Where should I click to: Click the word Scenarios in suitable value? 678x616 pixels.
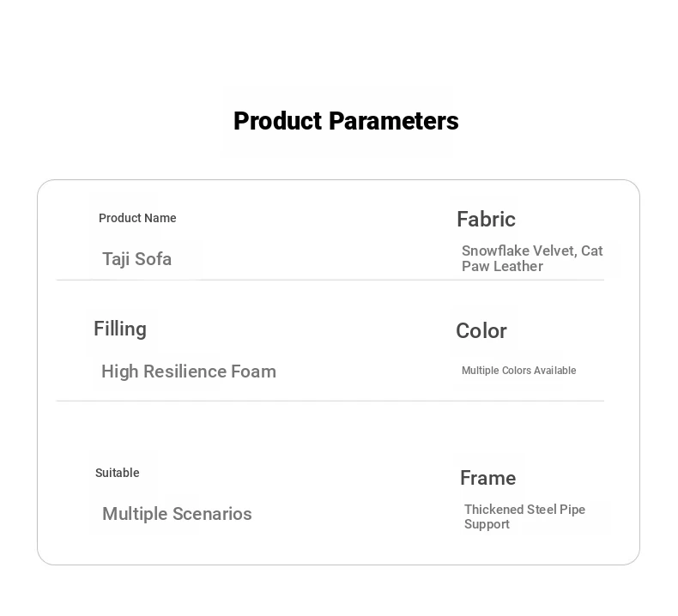pyautogui.click(x=212, y=514)
